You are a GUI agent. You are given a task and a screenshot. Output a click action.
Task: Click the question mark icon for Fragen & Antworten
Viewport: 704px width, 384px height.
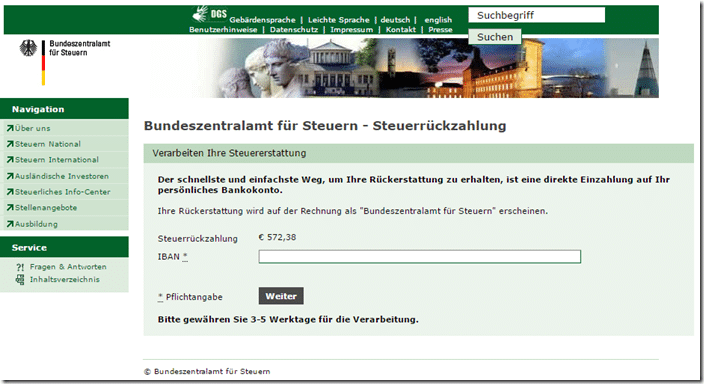click(20, 267)
